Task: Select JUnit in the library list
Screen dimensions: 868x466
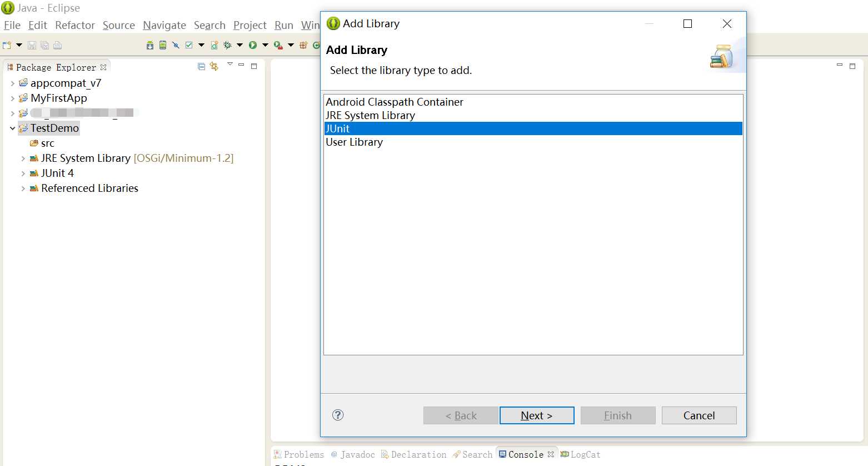Action: tap(533, 128)
